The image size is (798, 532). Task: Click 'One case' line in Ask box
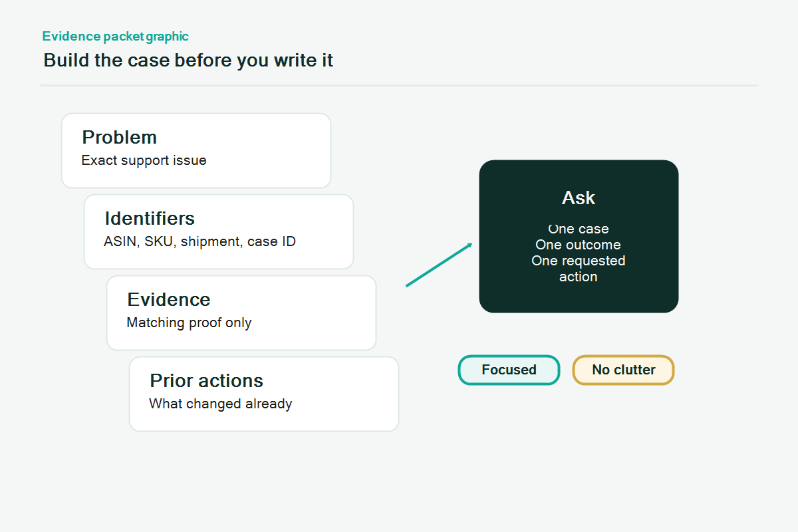(x=579, y=229)
